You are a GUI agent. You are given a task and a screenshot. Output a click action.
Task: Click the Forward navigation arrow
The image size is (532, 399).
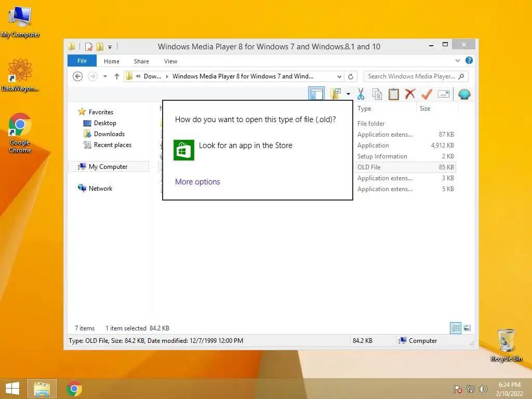point(92,76)
